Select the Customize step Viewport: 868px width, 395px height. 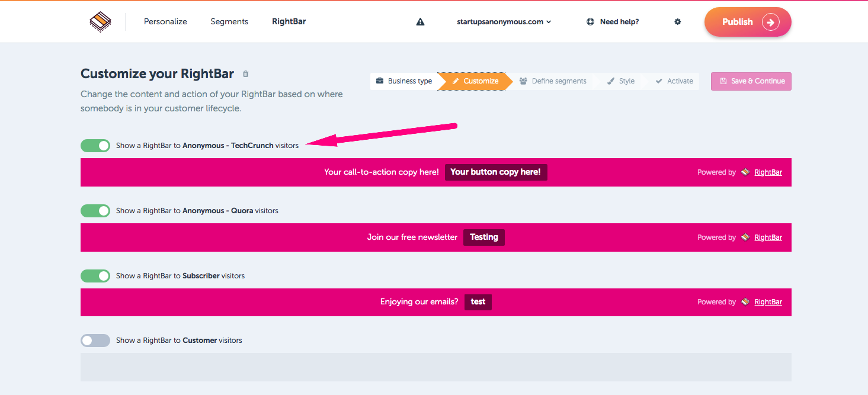pos(475,81)
